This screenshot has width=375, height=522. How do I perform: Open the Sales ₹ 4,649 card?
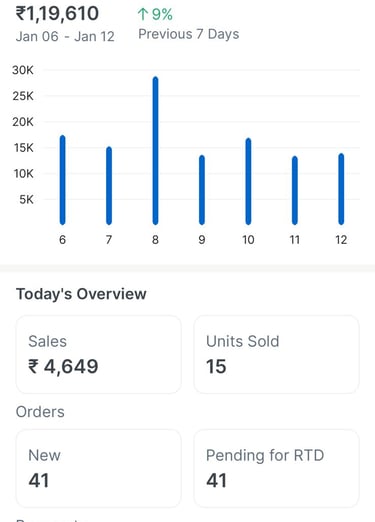(99, 355)
